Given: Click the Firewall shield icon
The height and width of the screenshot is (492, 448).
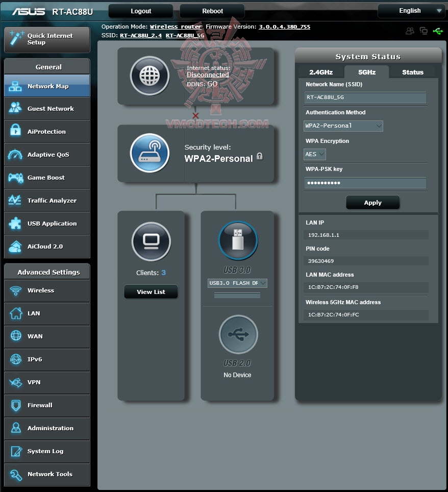Looking at the screenshot, I should (x=16, y=405).
